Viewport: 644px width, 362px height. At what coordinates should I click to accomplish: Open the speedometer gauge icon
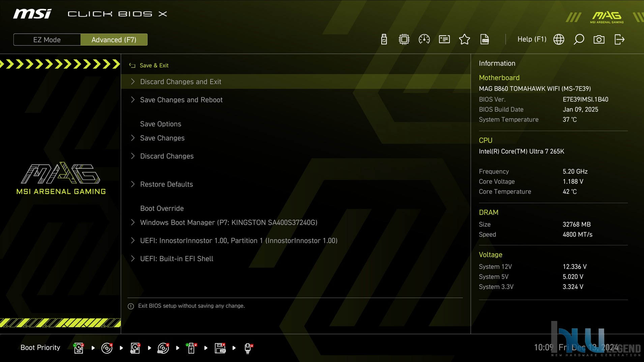coord(424,39)
